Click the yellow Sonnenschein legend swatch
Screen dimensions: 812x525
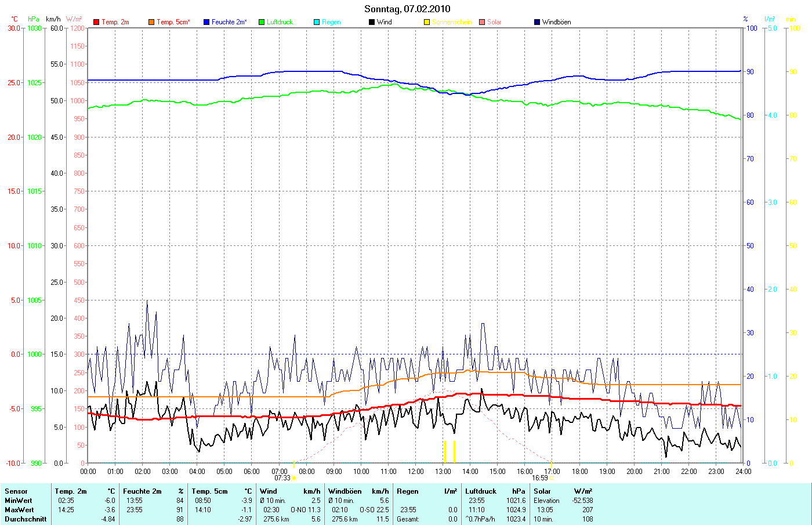point(427,22)
